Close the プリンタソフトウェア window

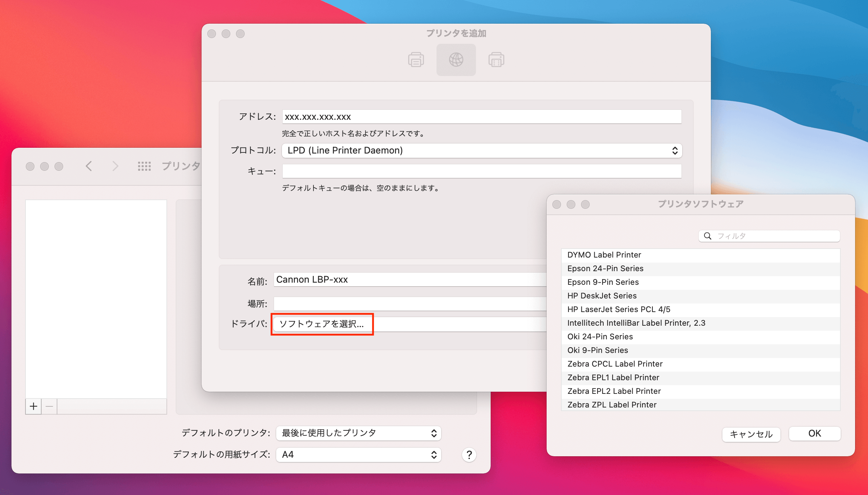click(x=557, y=204)
